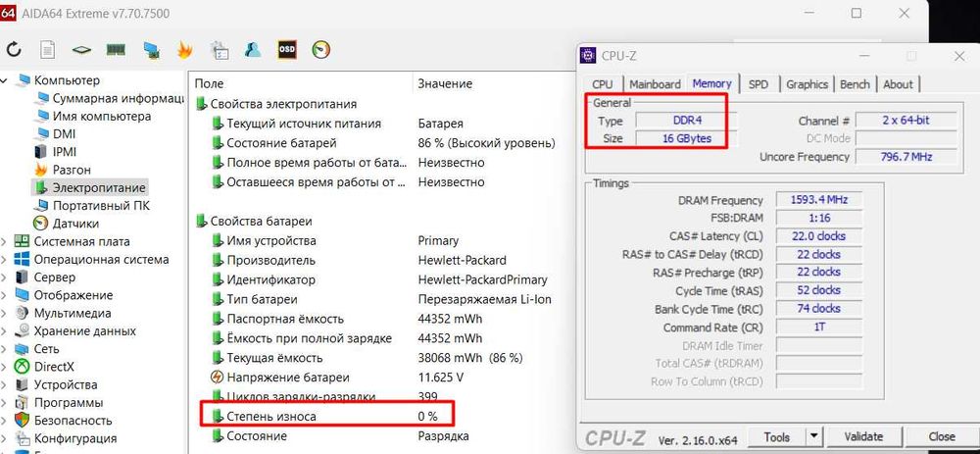980x454 pixels.
Task: Open the Tools dropdown arrow in CPU-Z
Action: point(813,436)
